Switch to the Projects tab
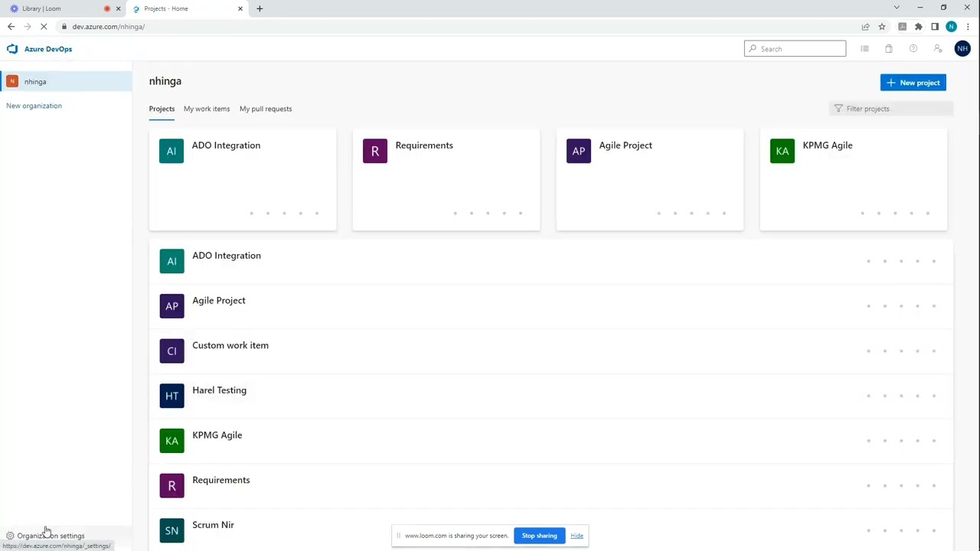 pos(162,109)
